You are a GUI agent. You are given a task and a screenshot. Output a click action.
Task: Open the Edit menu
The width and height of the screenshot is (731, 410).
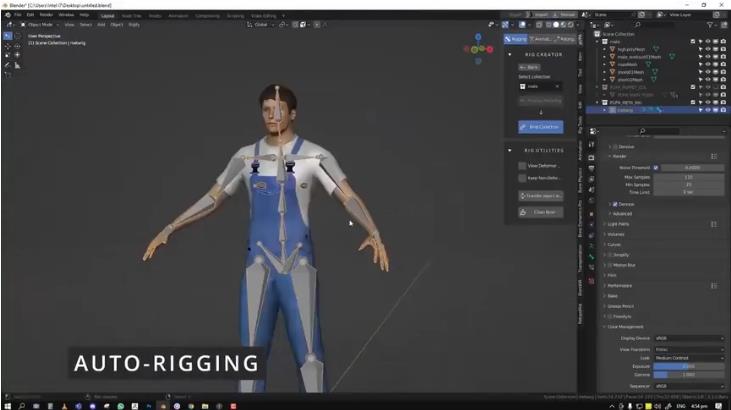pyautogui.click(x=30, y=15)
